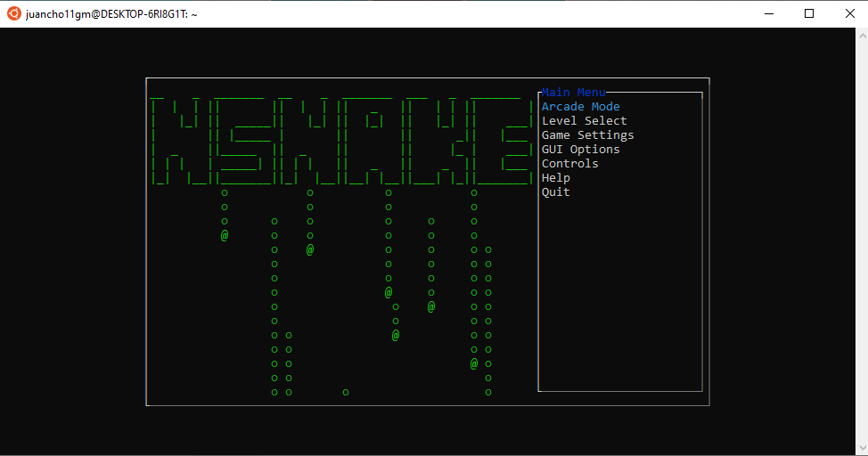
Task: Click the Main Menu heading text
Action: (x=574, y=93)
